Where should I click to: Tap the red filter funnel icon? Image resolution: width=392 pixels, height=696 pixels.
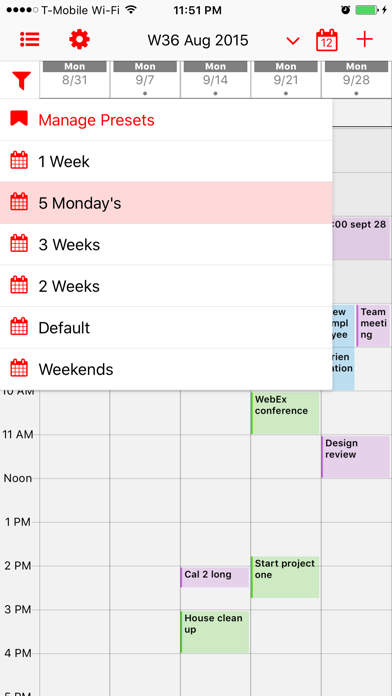[x=21, y=80]
